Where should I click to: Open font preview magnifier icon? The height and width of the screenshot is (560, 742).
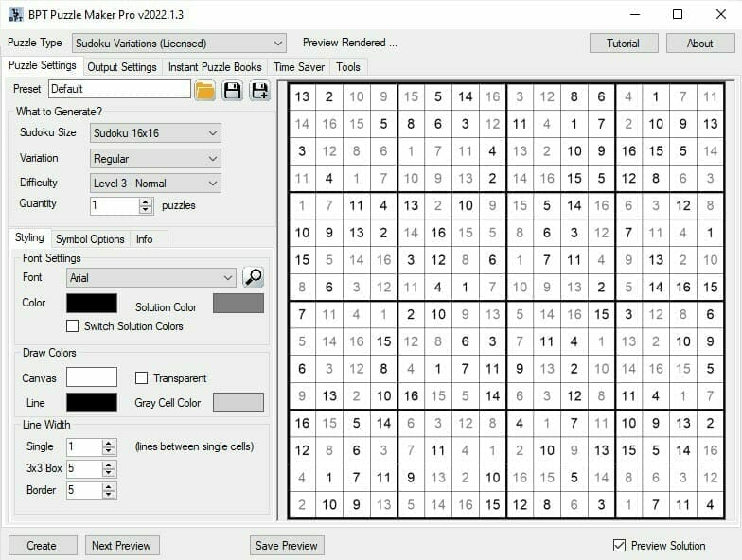tap(254, 277)
